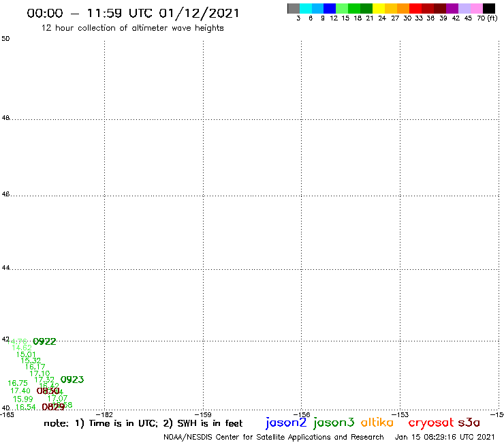The height and width of the screenshot is (443, 504).
Task: Click the dark red 0830 pass time marker
Action: click(48, 391)
